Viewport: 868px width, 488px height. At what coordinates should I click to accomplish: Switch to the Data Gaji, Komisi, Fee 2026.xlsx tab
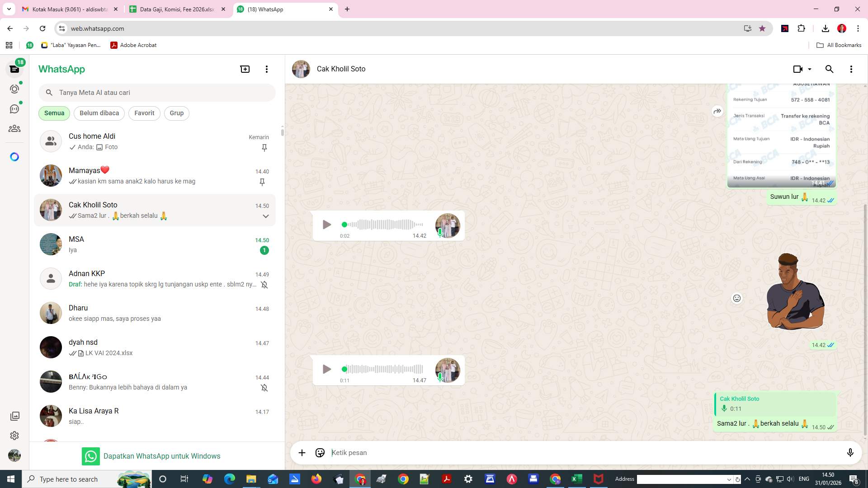[x=176, y=9]
